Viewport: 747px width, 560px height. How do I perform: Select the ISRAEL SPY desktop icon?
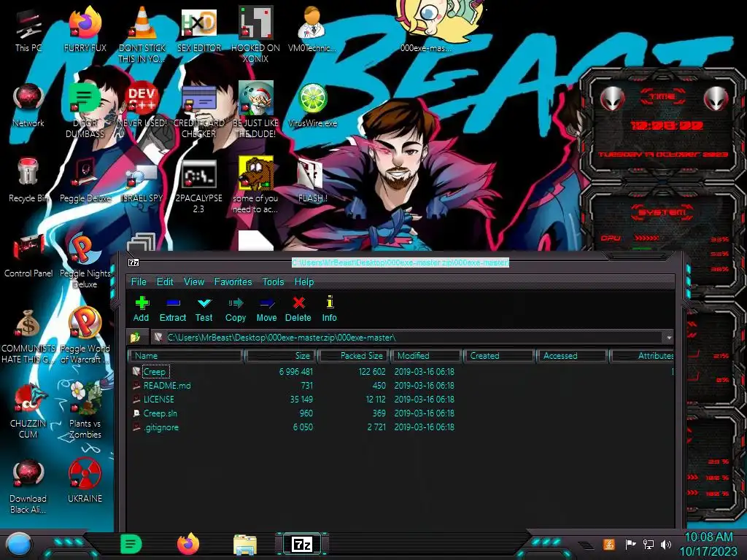pos(142,181)
